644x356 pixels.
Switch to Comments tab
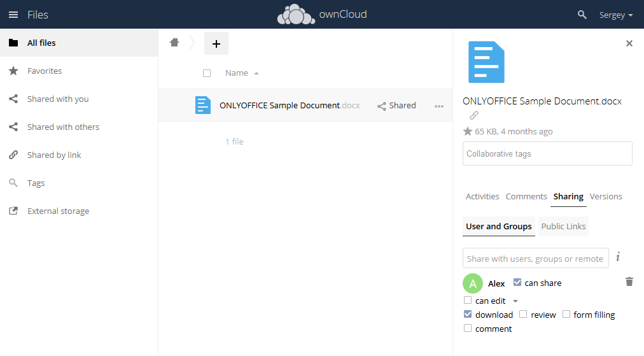pyautogui.click(x=526, y=197)
